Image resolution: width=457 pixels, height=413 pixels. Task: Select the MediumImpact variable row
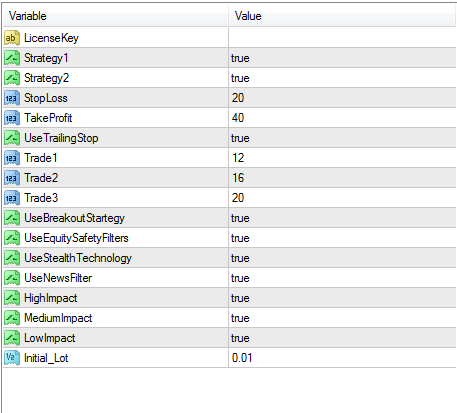229,318
